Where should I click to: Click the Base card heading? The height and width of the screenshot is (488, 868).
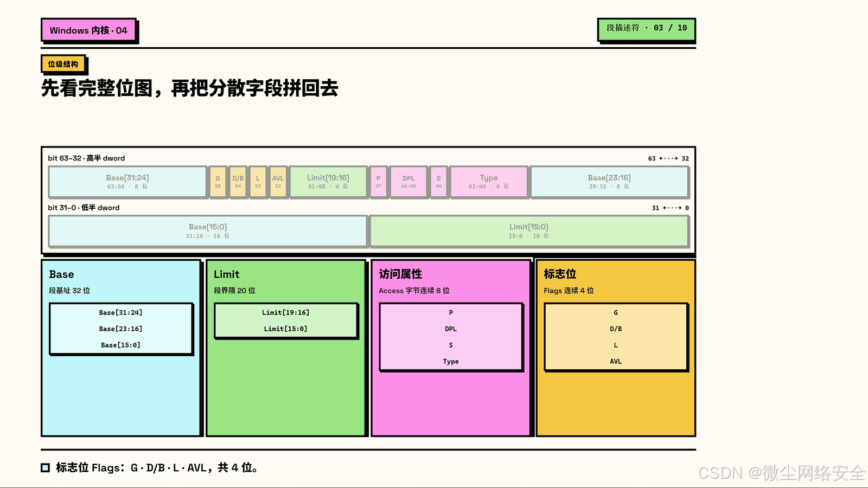tap(61, 274)
